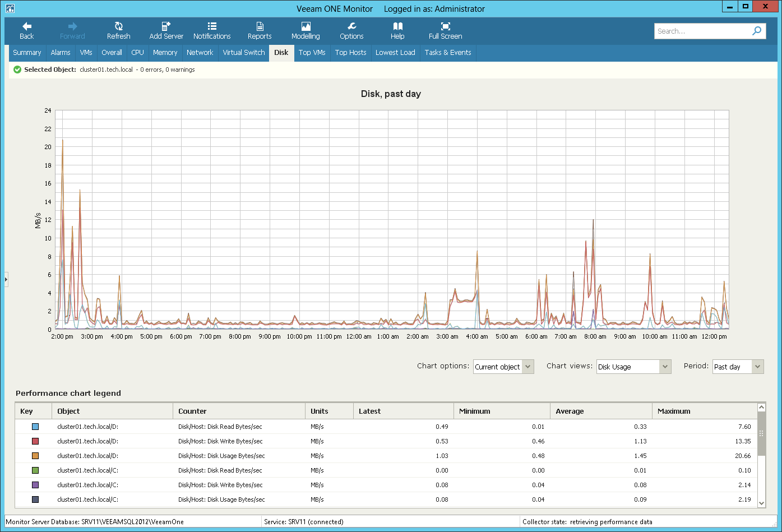Click the average value 1.13
Screen dimensions: 782x532
click(x=640, y=441)
